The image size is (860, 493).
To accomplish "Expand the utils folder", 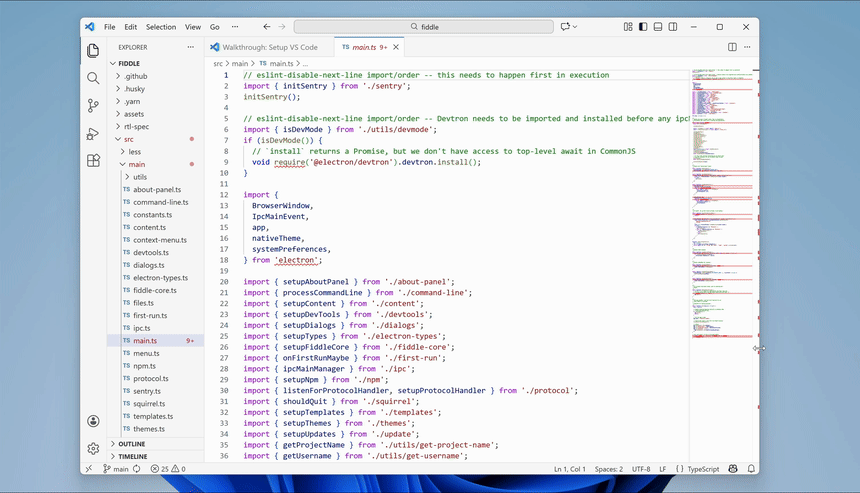I will click(139, 177).
